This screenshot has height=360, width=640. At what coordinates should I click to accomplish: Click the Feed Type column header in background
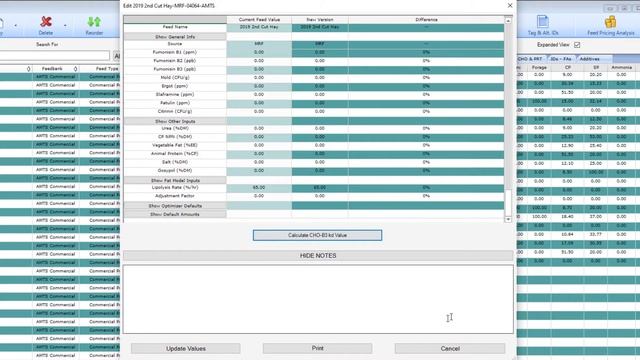(x=107, y=69)
